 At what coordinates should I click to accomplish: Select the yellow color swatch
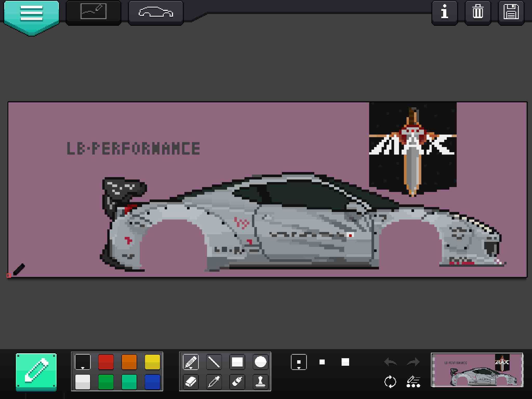[152, 362]
